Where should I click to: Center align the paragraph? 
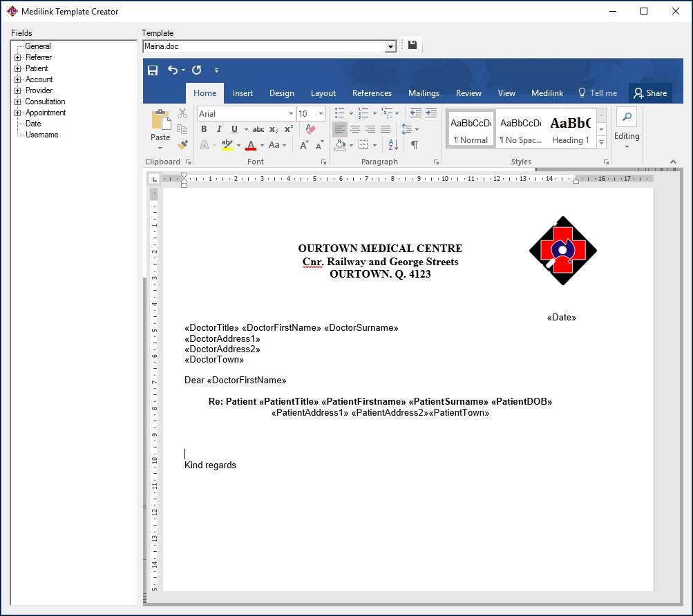(355, 129)
